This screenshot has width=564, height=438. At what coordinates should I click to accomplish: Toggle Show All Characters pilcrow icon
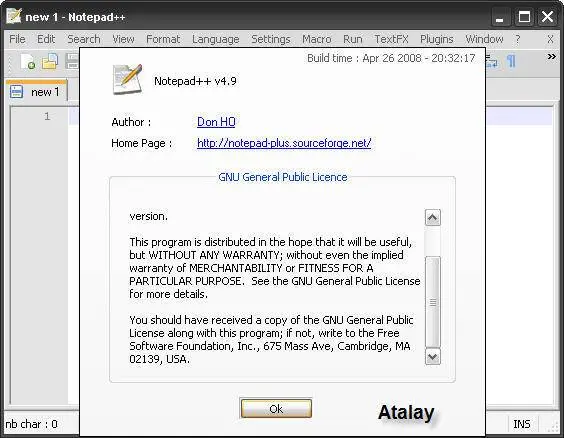511,61
